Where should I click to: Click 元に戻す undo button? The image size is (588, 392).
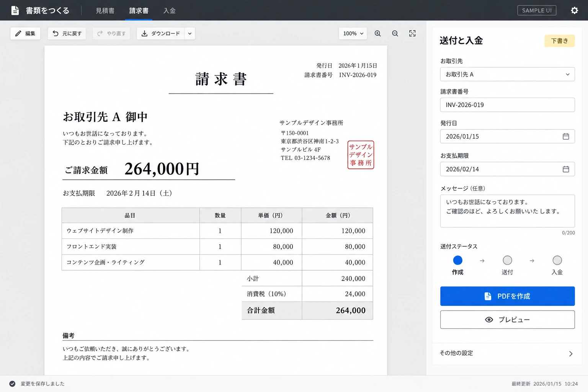[67, 33]
